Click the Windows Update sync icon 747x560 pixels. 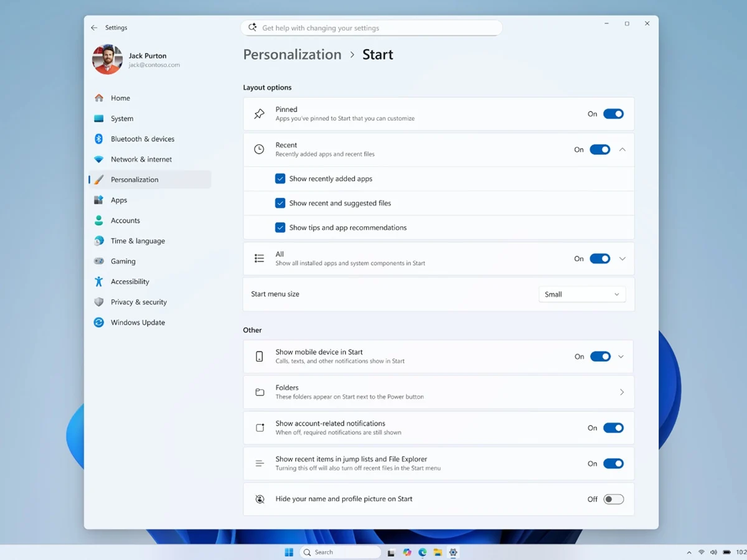(x=98, y=322)
